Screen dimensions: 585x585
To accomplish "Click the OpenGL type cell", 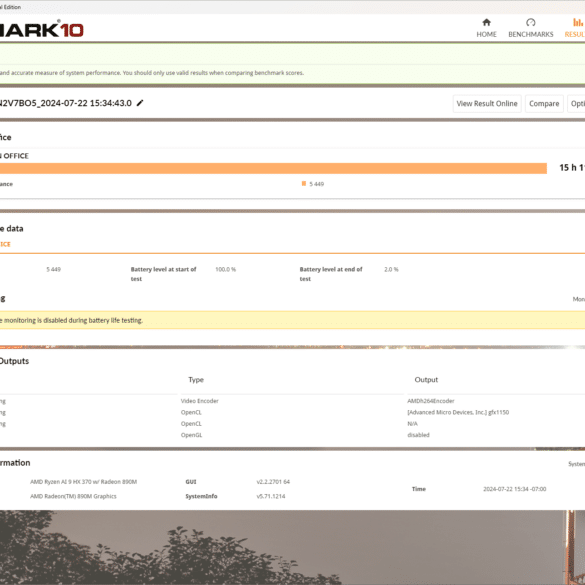I will [x=191, y=435].
